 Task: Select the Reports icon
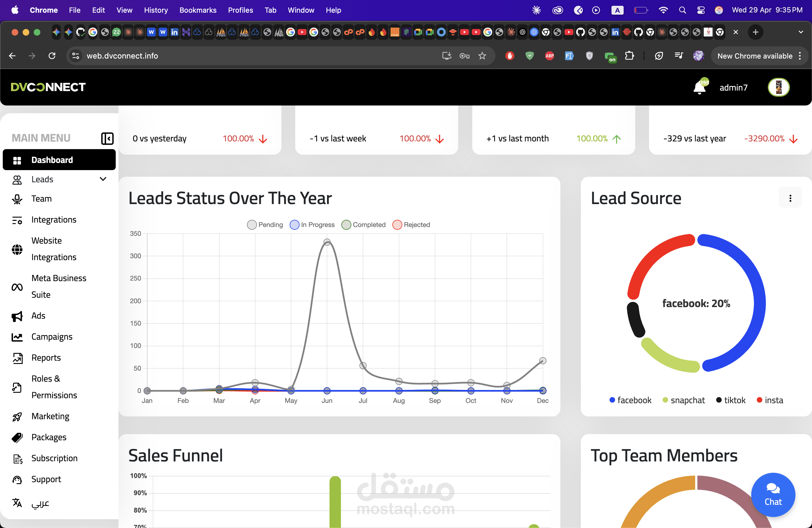(17, 358)
